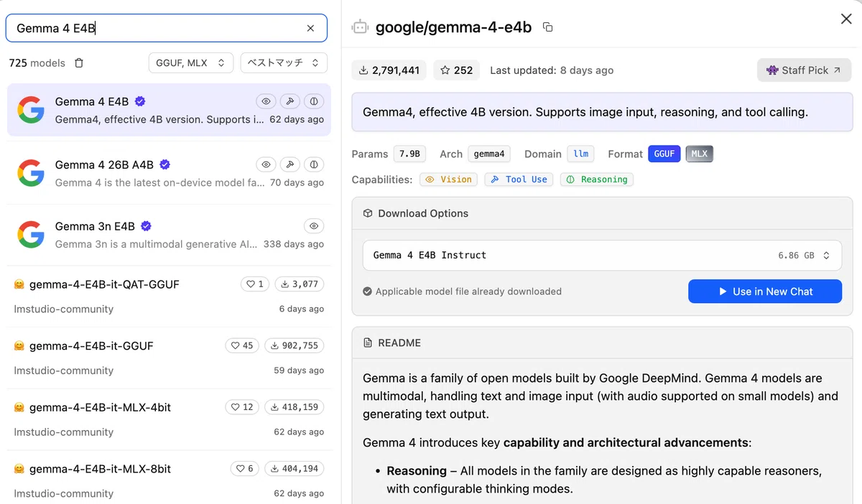Close the model details panel

click(x=846, y=19)
